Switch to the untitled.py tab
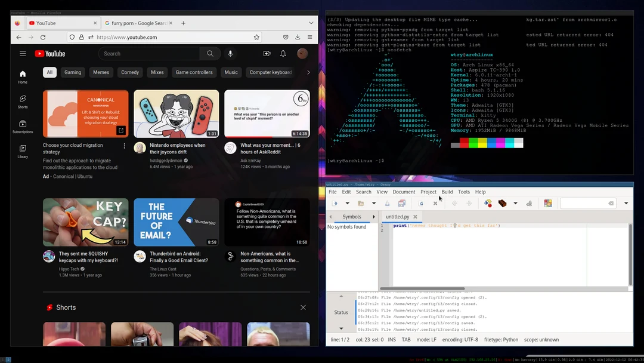This screenshot has height=363, width=644. [398, 217]
